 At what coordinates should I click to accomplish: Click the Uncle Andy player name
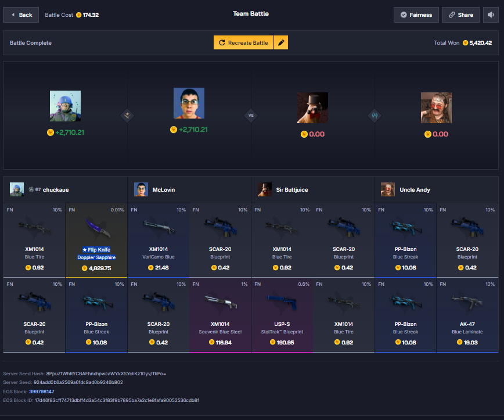[x=415, y=190]
